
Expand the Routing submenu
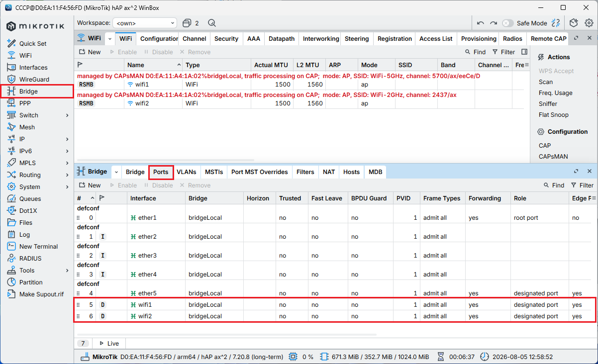(67, 175)
